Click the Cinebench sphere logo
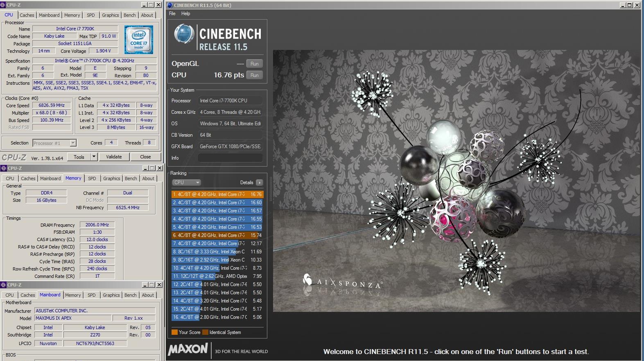This screenshot has height=361, width=644. (184, 34)
